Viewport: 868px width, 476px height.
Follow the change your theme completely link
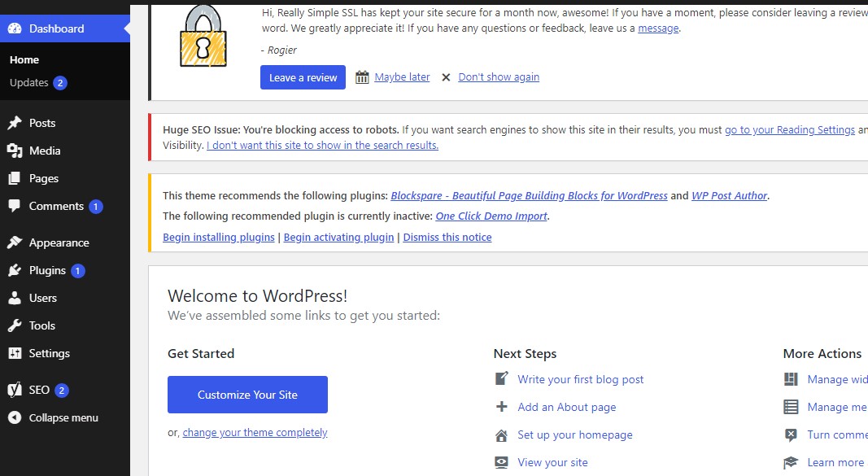pyautogui.click(x=255, y=432)
